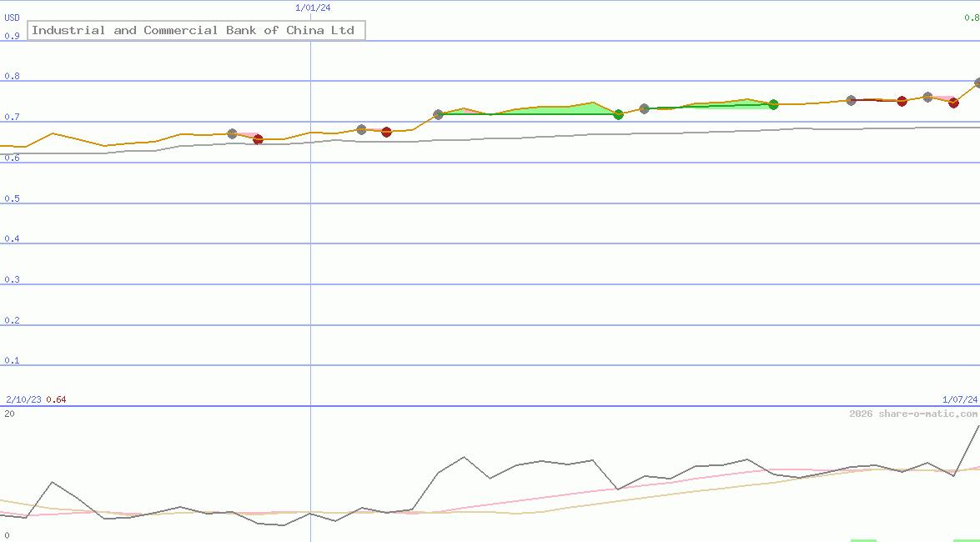Click the 0.1 price axis label

tap(13, 360)
